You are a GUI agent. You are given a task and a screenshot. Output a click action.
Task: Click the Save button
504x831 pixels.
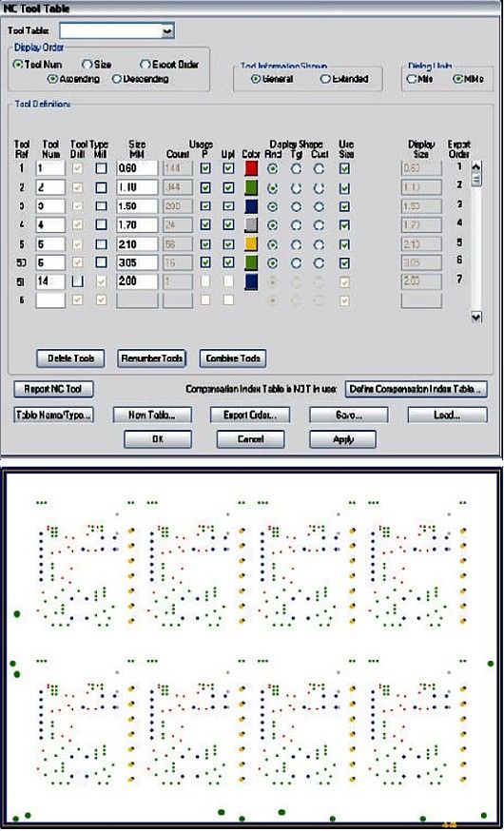click(349, 415)
